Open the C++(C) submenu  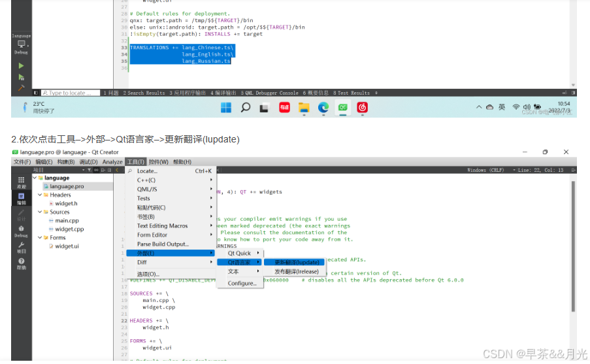(170, 180)
